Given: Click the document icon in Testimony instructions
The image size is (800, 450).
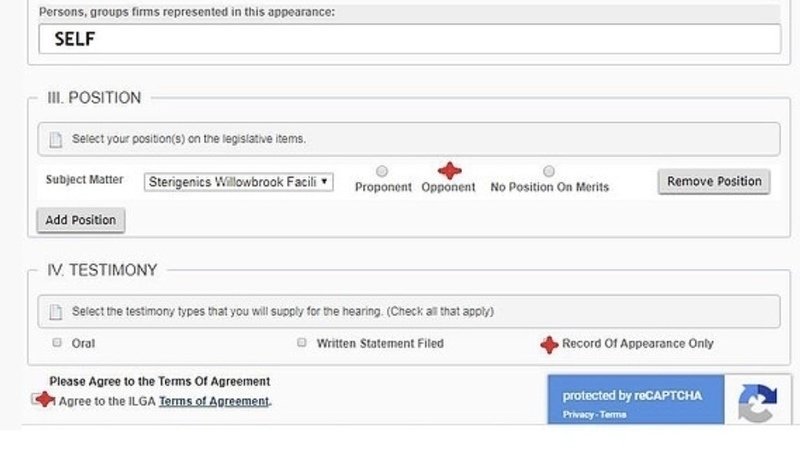Looking at the screenshot, I should 56,312.
